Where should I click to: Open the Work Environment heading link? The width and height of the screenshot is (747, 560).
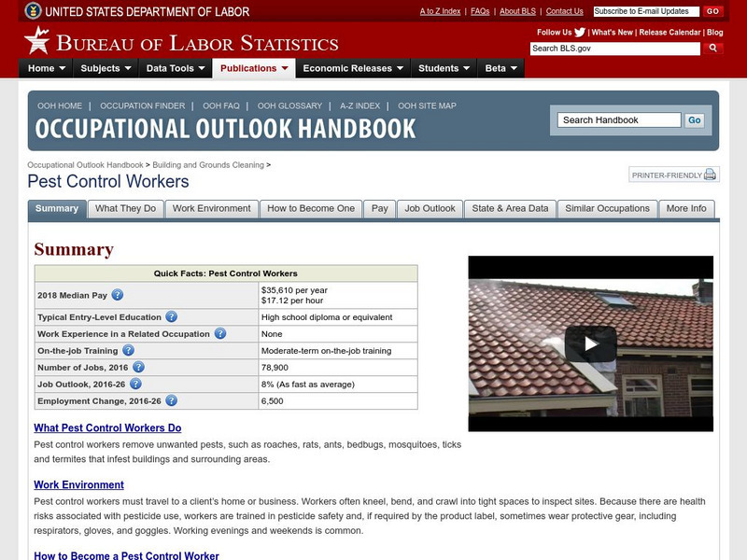(78, 484)
